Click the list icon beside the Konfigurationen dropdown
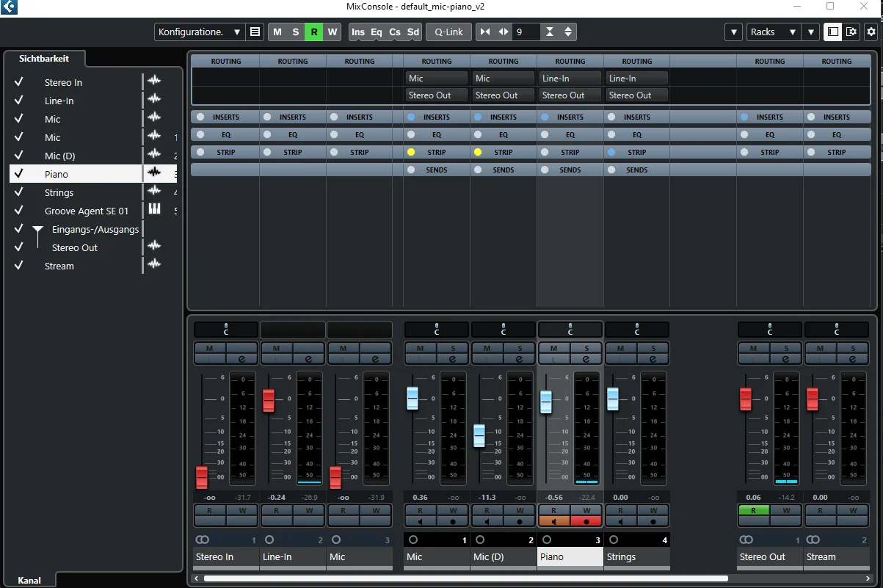Image resolution: width=883 pixels, height=588 pixels. click(x=255, y=32)
